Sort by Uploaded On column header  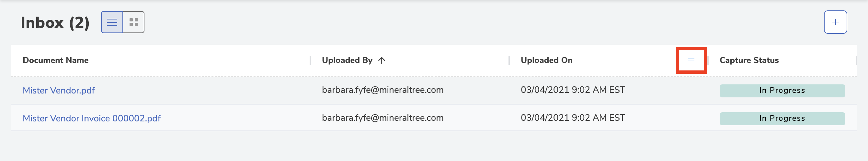point(546,60)
